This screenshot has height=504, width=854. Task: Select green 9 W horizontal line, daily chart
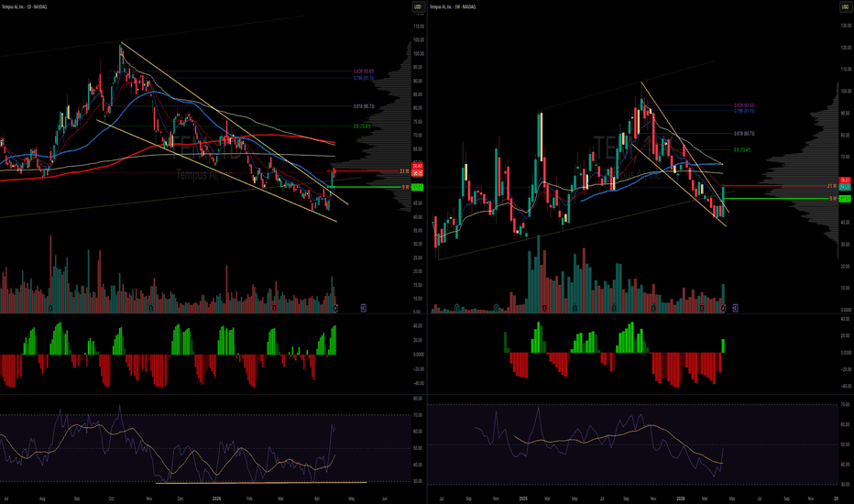[x=364, y=187]
